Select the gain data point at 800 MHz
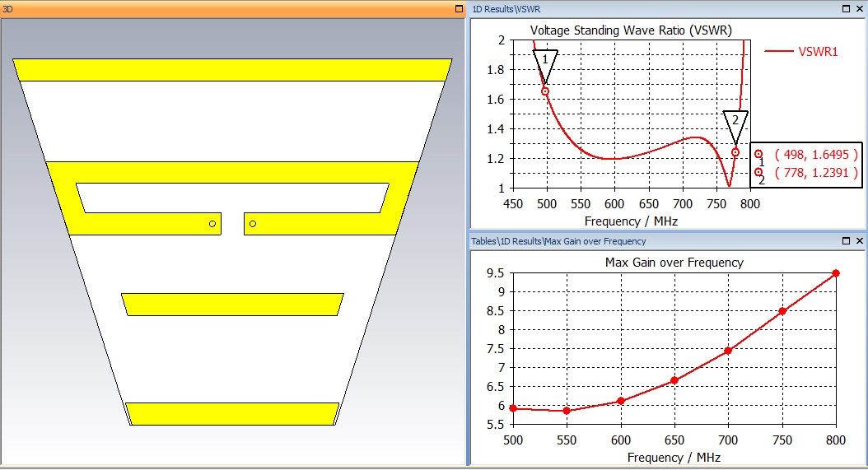 836,273
